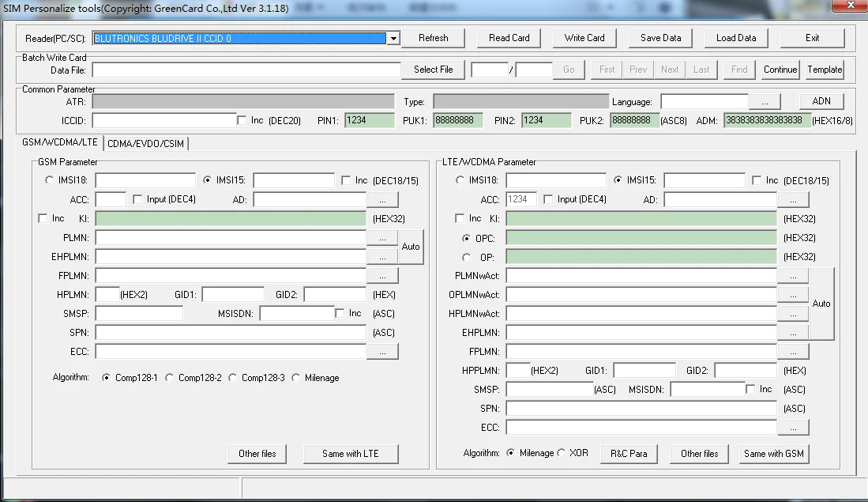Check the GSM MSISDN Inc checkbox

tap(340, 313)
